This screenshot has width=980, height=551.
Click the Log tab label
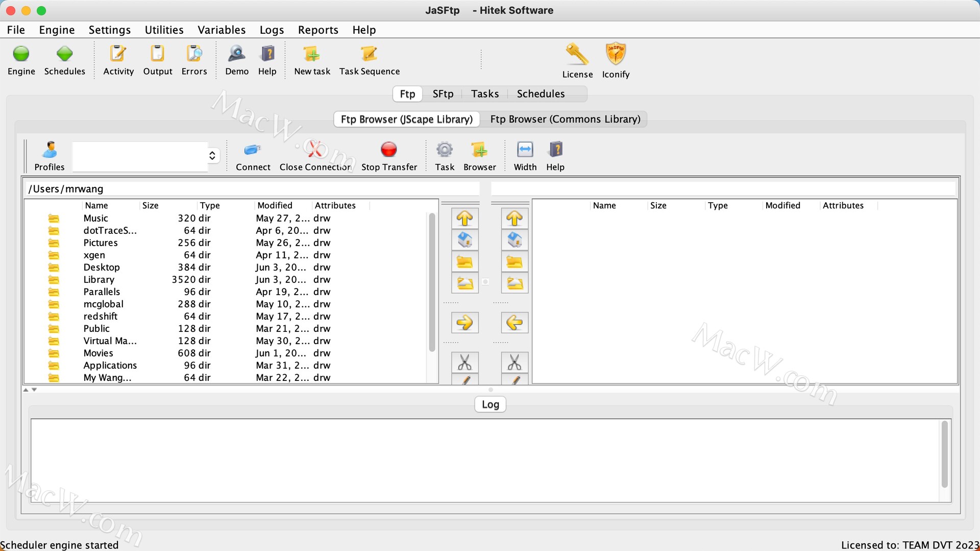click(x=490, y=404)
